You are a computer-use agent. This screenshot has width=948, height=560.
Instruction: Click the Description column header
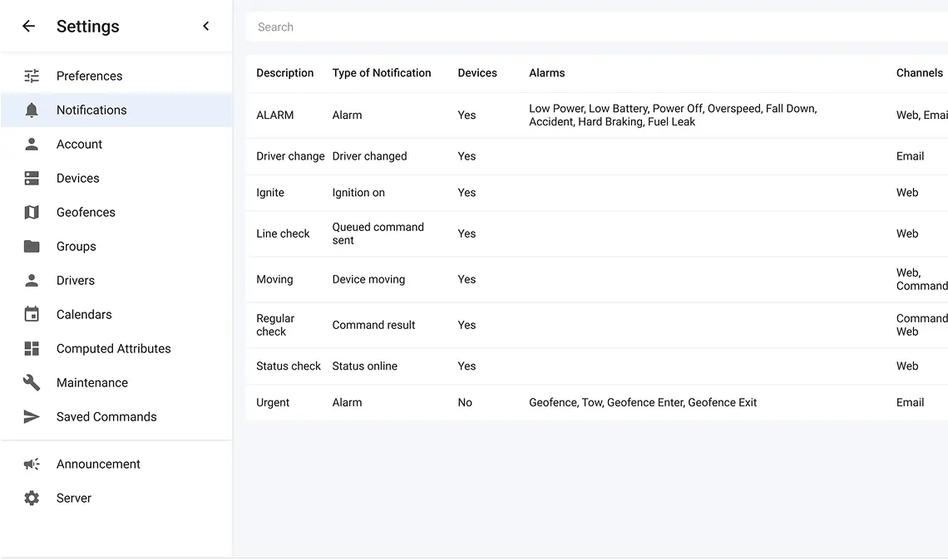[x=284, y=72]
